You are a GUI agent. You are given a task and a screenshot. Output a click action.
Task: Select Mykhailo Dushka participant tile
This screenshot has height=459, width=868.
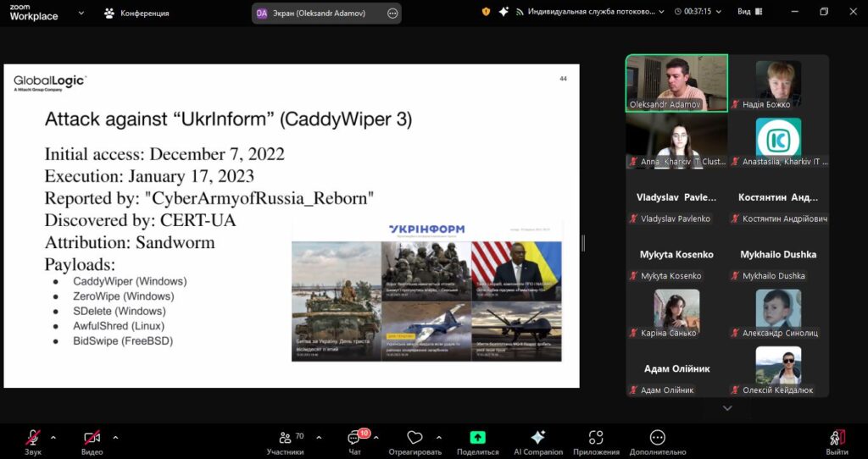(778, 254)
